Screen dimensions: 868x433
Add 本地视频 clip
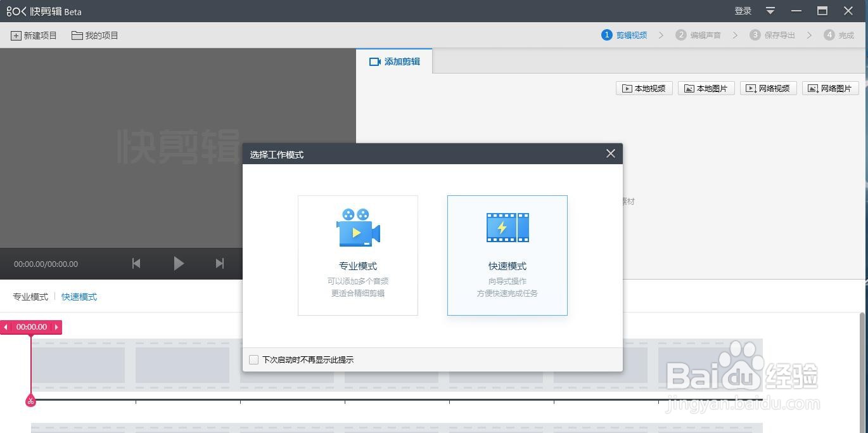(644, 88)
